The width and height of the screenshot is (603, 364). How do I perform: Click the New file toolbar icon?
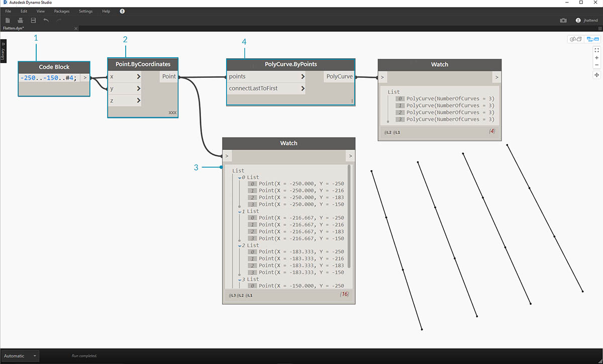(x=8, y=20)
